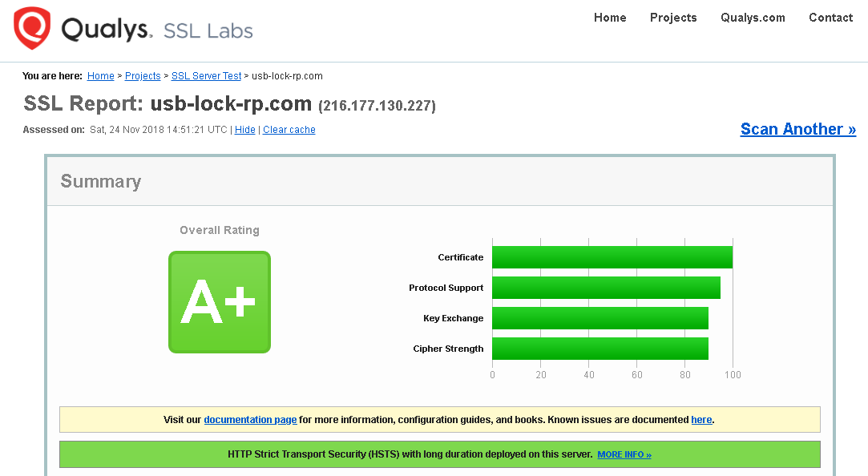Viewport: 868px width, 476px height.
Task: Click the 'Cipher Strength' chart label
Action: coord(448,349)
